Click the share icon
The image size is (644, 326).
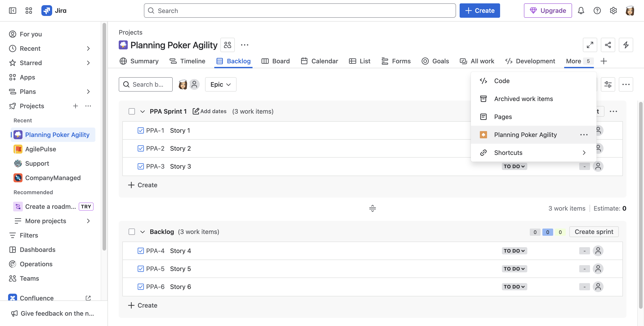pyautogui.click(x=608, y=45)
